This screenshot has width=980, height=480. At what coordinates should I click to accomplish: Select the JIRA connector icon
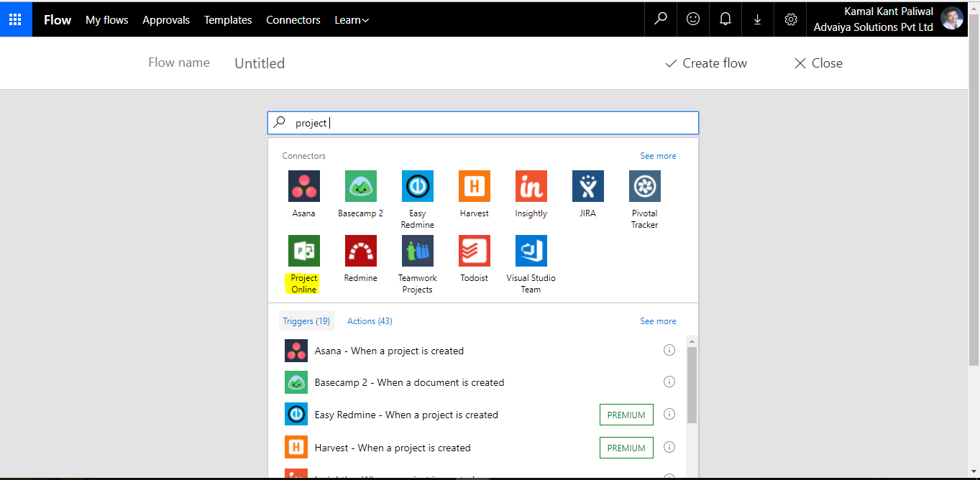[x=588, y=186]
